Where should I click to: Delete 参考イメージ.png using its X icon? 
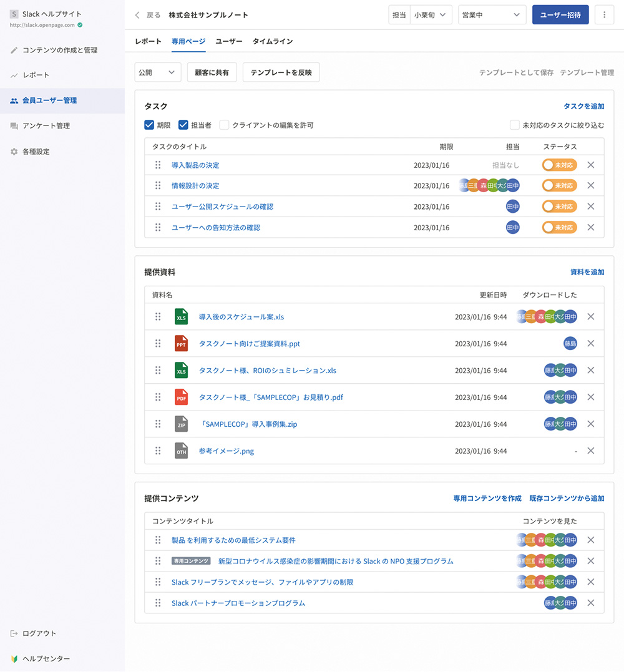tap(591, 451)
